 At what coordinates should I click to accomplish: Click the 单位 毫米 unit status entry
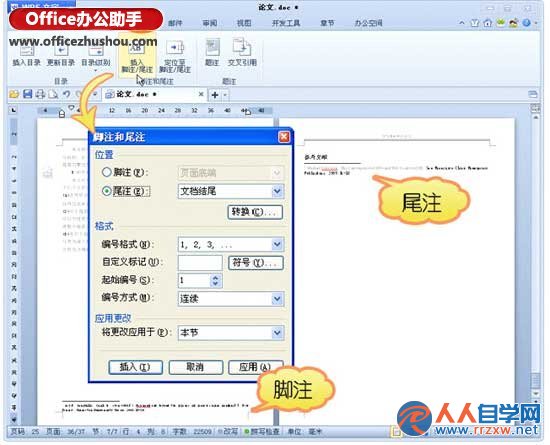pos(304,432)
